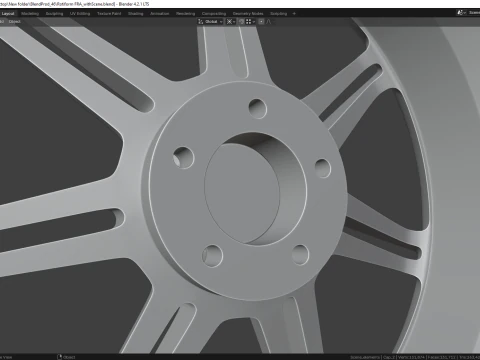480x360 pixels.
Task: Open the transform pivot point dropdown
Action: coord(231,22)
